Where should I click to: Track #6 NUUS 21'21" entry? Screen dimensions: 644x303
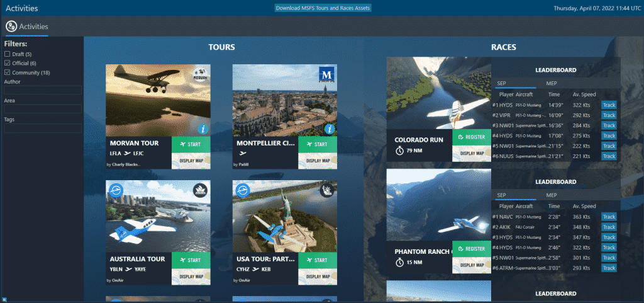tap(609, 156)
